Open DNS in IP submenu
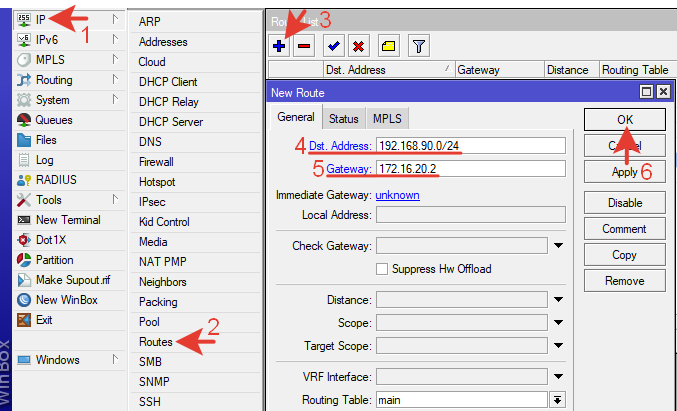 click(x=150, y=142)
